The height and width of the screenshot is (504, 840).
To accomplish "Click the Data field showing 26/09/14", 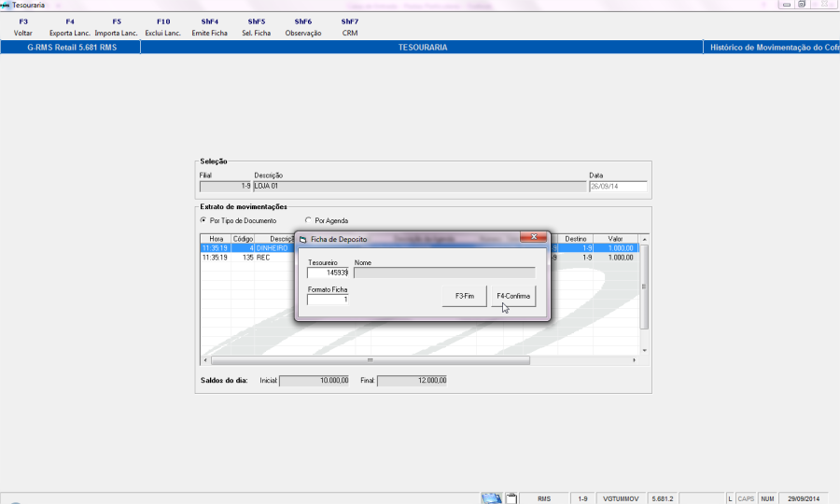I will click(x=618, y=187).
